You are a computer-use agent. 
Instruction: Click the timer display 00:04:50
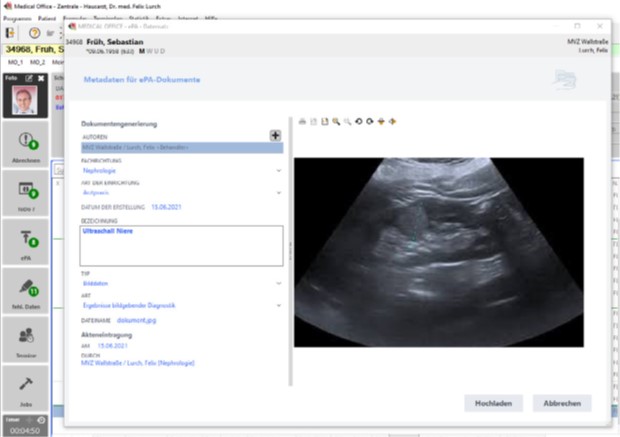[25, 430]
